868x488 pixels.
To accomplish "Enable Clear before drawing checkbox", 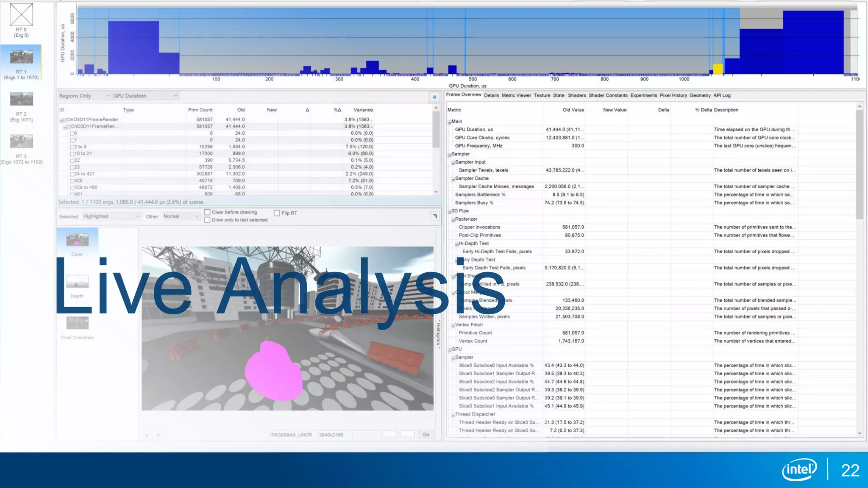I will click(207, 212).
